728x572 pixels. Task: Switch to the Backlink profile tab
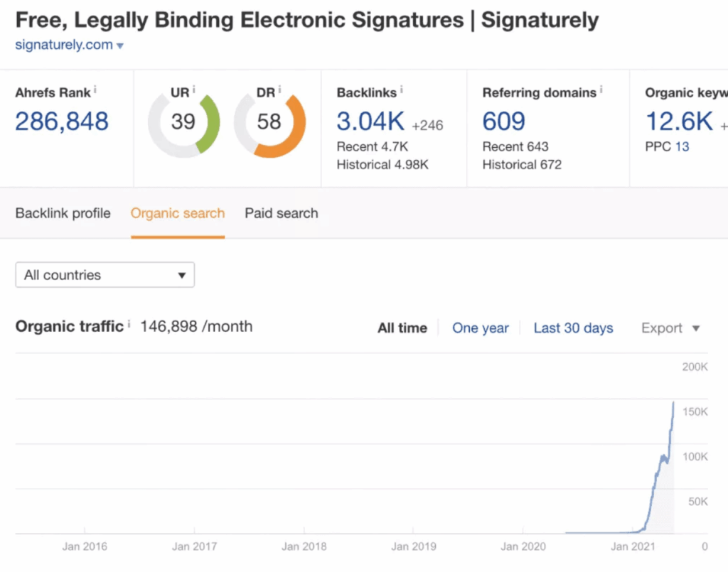tap(63, 213)
